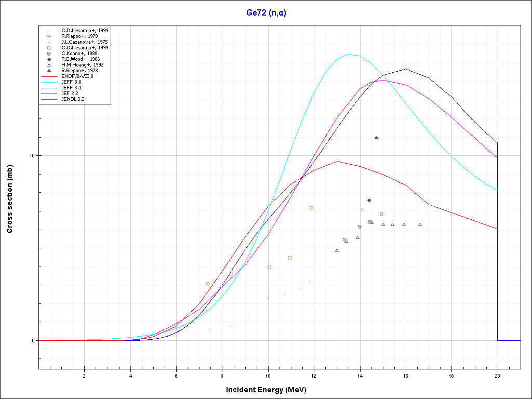This screenshot has height=399, width=532.
Task: Click the 14 tick label on x-axis
Action: tap(361, 376)
